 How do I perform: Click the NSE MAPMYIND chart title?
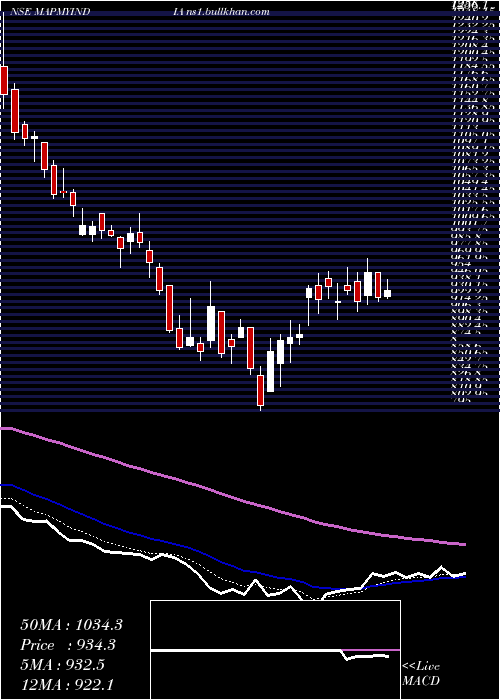50,12
